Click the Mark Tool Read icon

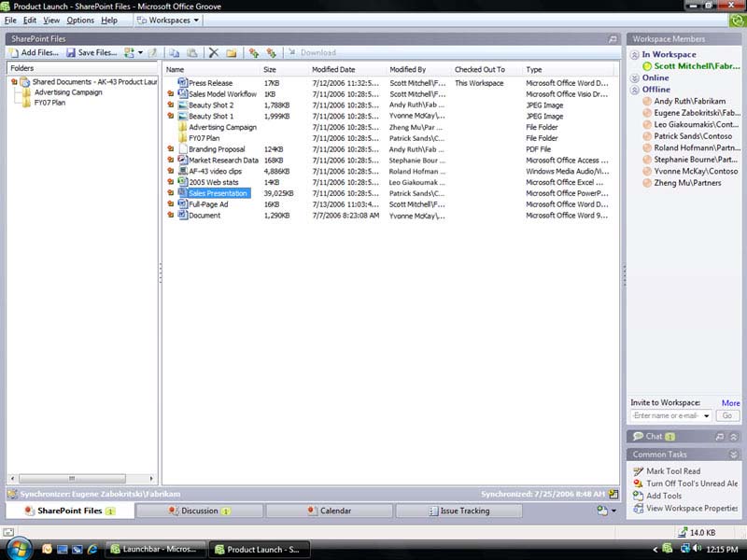[x=638, y=471]
